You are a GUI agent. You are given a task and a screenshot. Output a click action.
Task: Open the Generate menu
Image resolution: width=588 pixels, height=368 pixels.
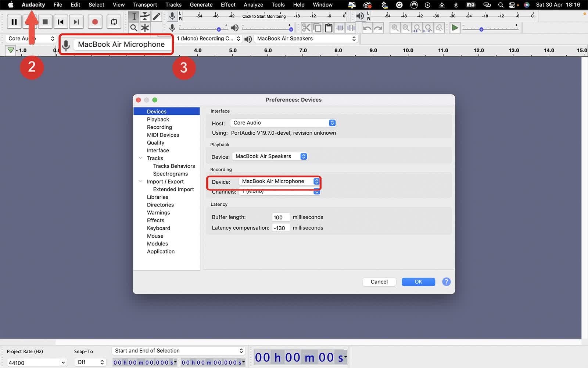(x=201, y=5)
